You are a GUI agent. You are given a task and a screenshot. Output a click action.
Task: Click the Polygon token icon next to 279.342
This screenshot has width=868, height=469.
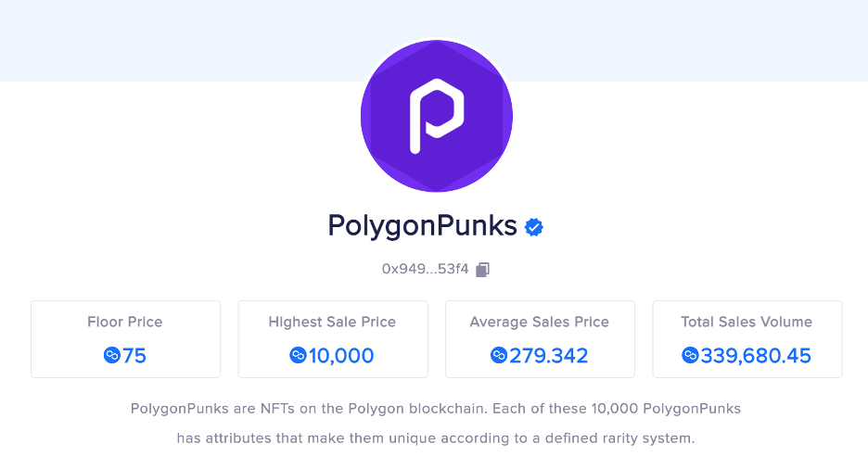[x=499, y=355]
